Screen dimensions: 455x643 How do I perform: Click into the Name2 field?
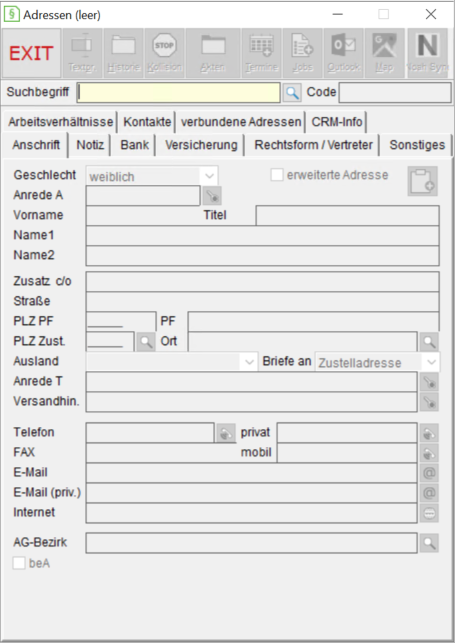262,255
